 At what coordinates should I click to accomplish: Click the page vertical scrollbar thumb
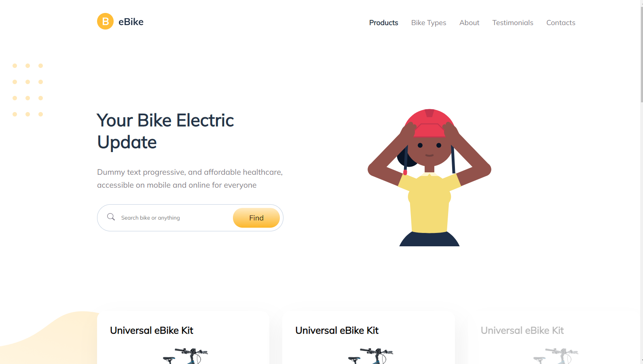pos(641,51)
